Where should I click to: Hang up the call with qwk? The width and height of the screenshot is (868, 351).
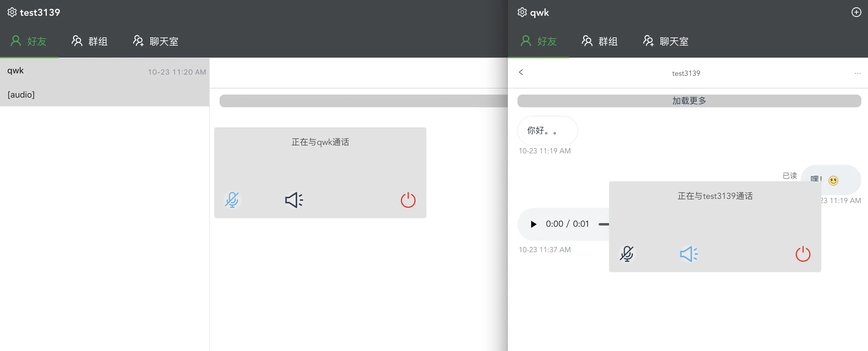408,200
